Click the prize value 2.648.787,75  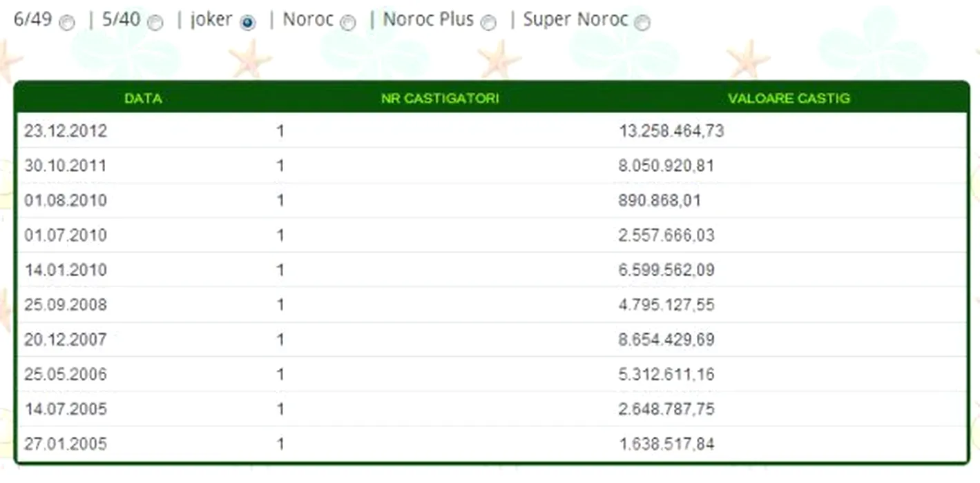point(666,409)
